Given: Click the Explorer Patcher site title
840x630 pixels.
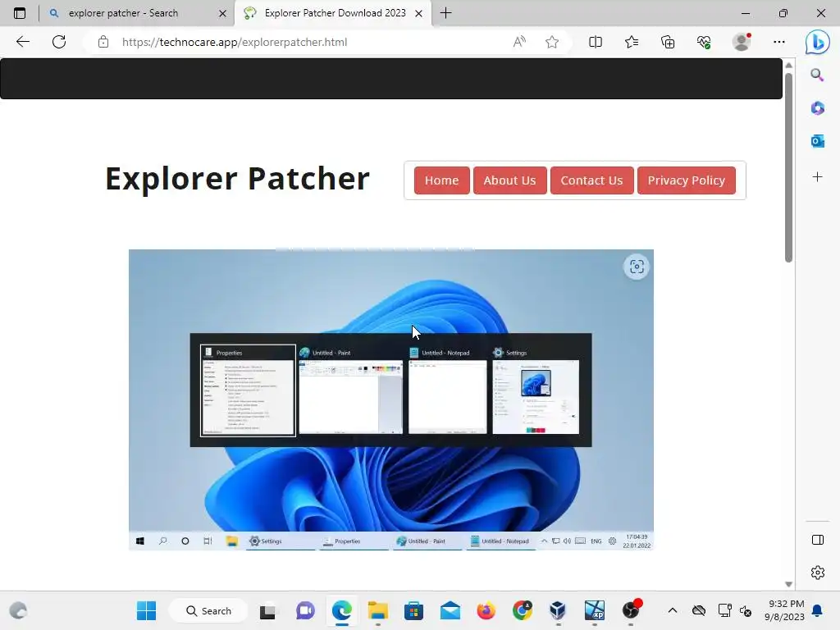Looking at the screenshot, I should (x=237, y=178).
